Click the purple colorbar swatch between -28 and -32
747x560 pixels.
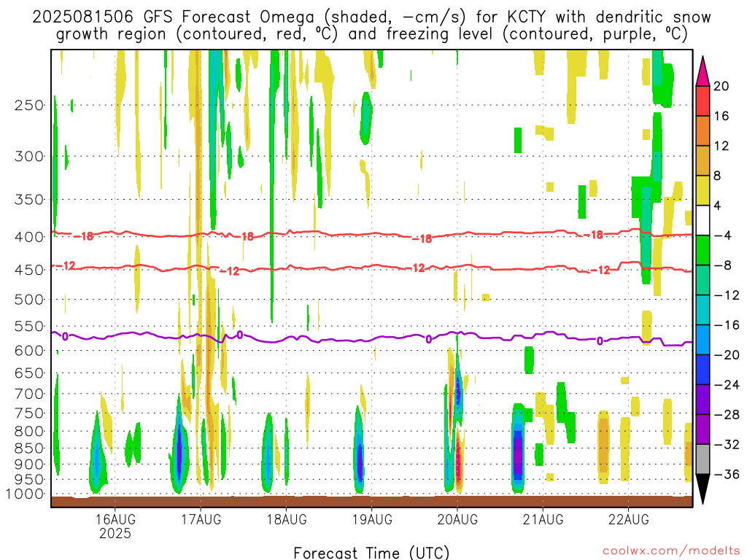[703, 429]
